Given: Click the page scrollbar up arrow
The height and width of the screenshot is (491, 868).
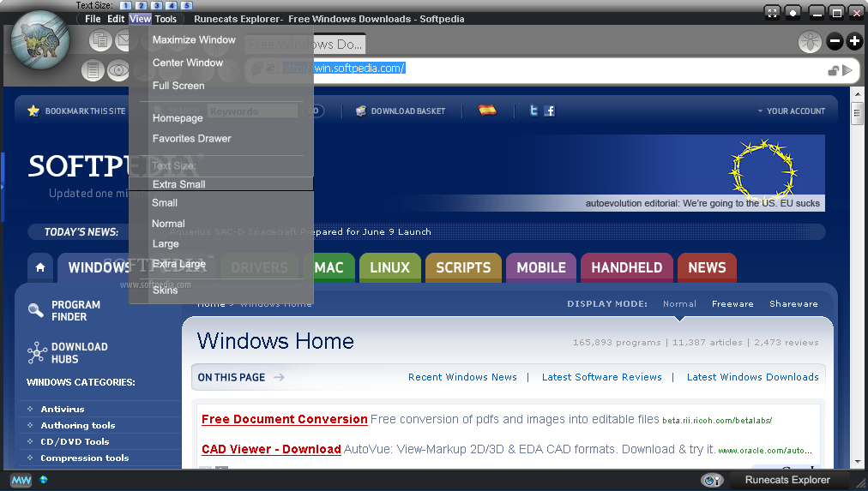Looking at the screenshot, I should (858, 94).
